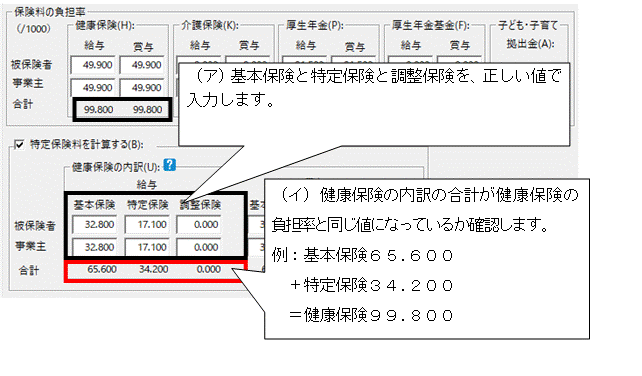Click the 基本保険 total 65.600
Screen dimensions: 642x376
(102, 270)
